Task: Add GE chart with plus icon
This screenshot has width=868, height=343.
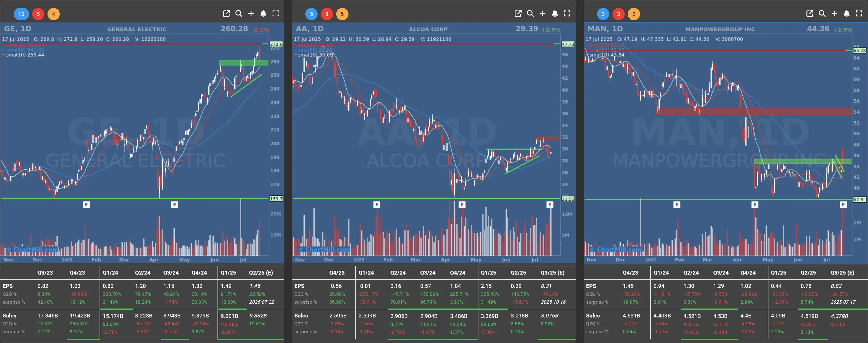Action: pos(251,14)
